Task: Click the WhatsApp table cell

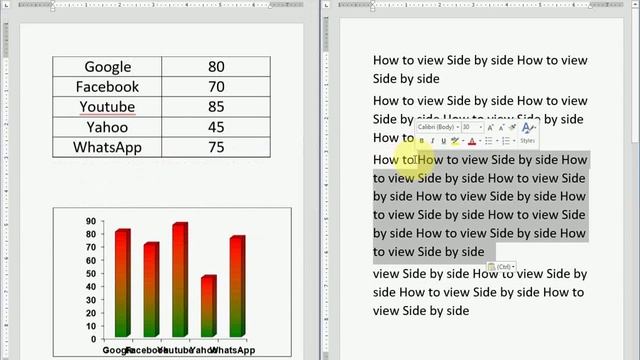Action: pos(107,147)
